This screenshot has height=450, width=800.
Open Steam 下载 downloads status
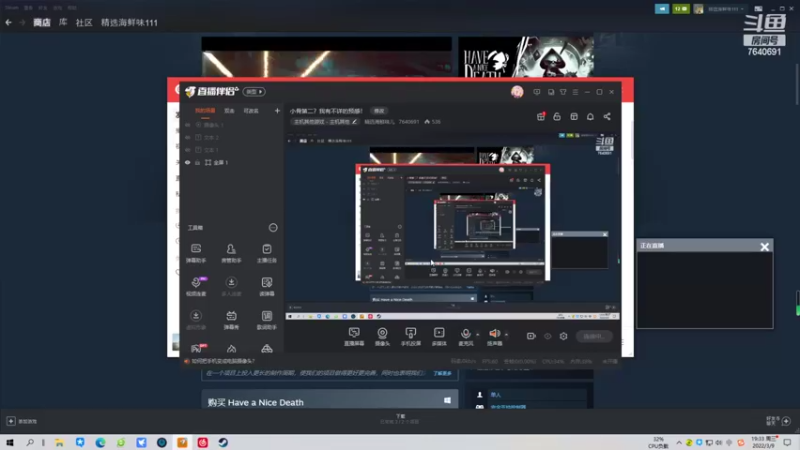tap(400, 419)
